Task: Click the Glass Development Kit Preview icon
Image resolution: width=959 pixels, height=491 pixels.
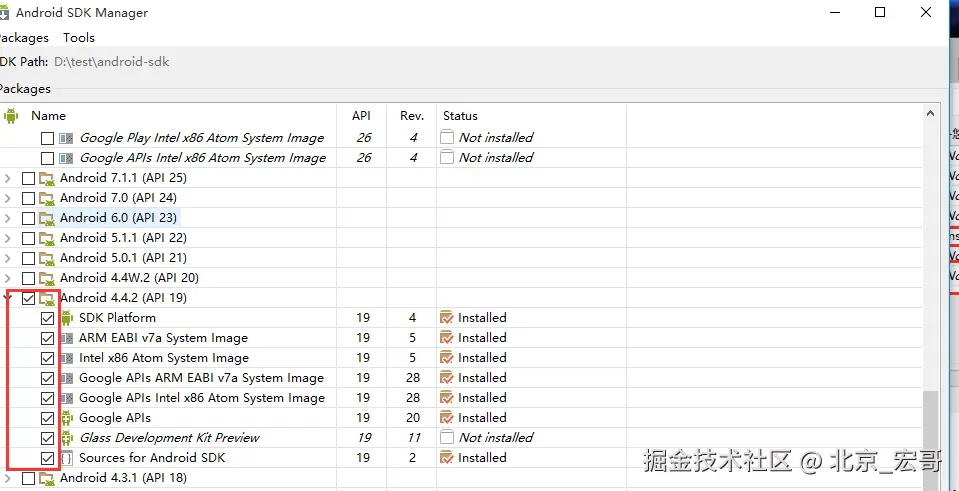Action: click(67, 438)
